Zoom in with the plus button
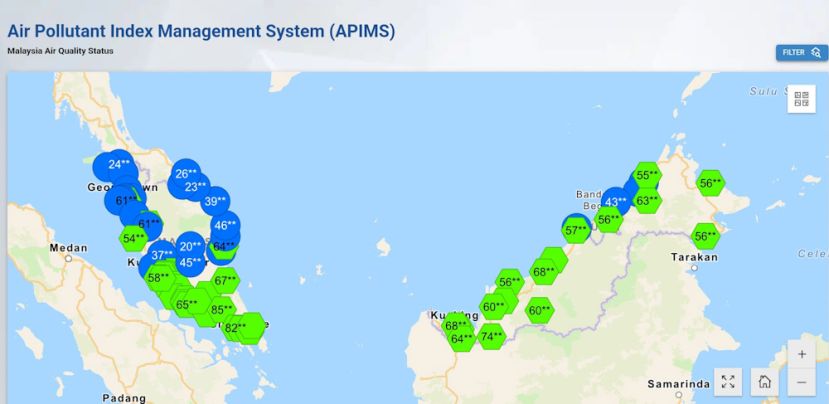 [x=802, y=354]
